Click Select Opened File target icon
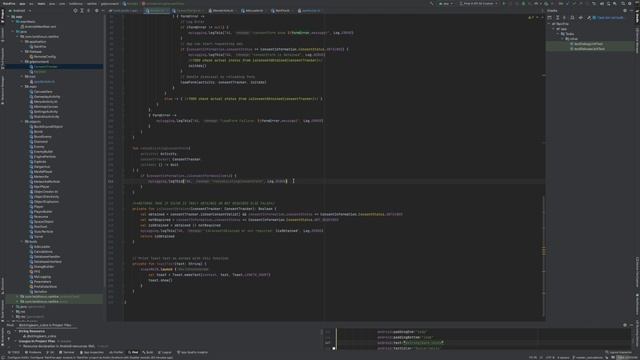 tap(75, 11)
